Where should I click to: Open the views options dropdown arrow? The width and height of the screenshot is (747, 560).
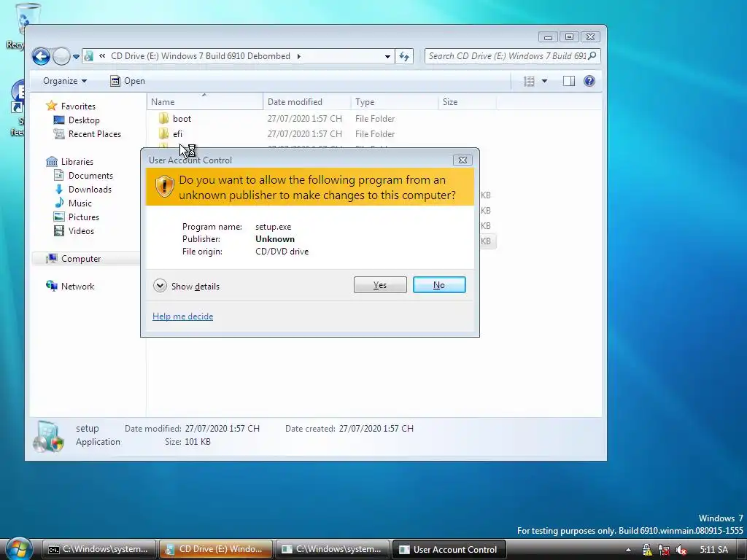(x=544, y=81)
